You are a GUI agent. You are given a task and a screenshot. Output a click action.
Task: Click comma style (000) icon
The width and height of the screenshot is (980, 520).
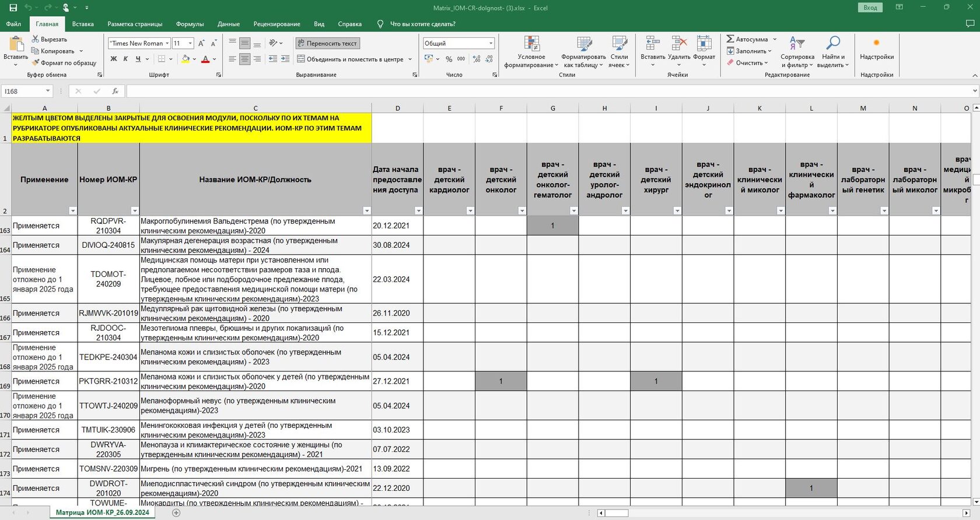pos(461,59)
